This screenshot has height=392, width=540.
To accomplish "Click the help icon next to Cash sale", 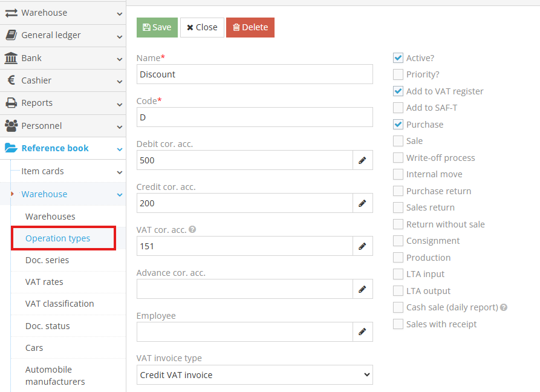I will [x=504, y=307].
